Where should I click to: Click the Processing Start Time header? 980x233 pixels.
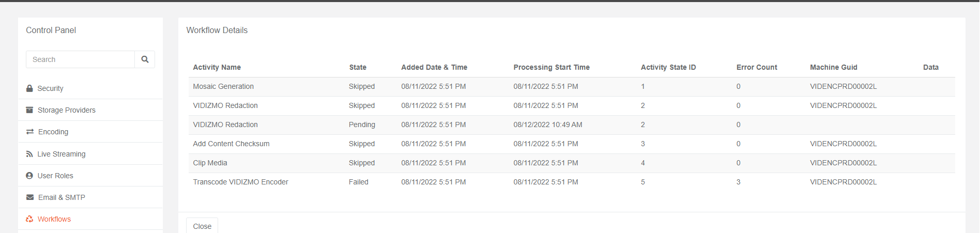pyautogui.click(x=552, y=67)
